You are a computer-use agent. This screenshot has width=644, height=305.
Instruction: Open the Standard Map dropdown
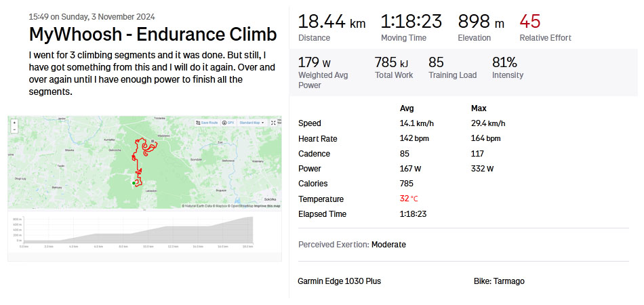click(251, 123)
